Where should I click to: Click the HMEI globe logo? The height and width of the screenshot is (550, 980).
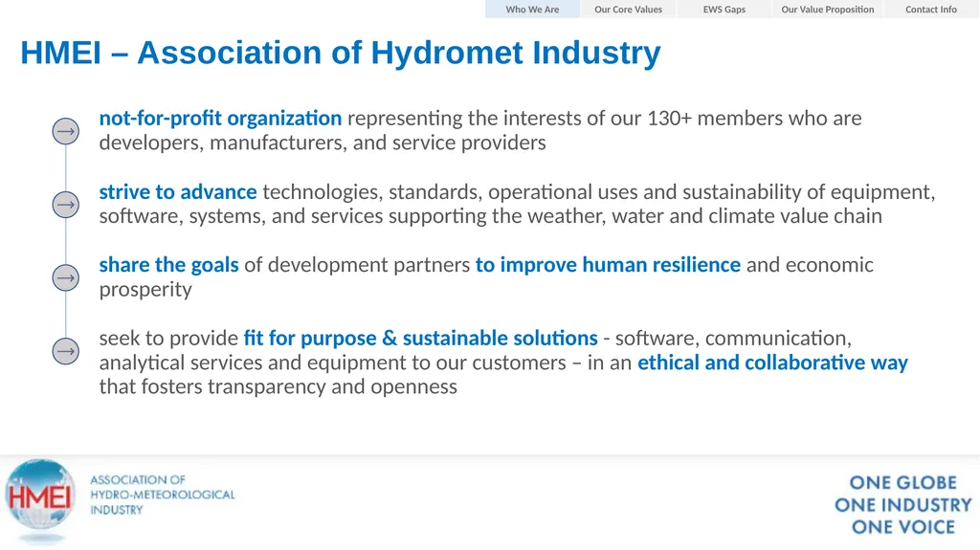40,500
